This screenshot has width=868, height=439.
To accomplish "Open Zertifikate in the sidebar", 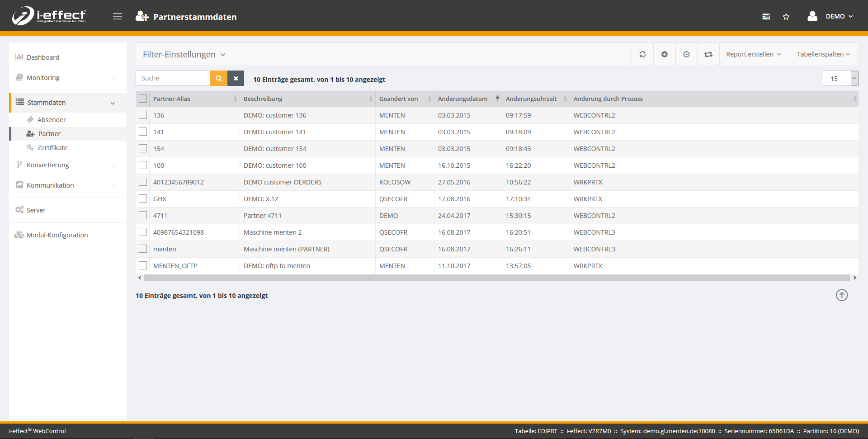I will [x=52, y=148].
